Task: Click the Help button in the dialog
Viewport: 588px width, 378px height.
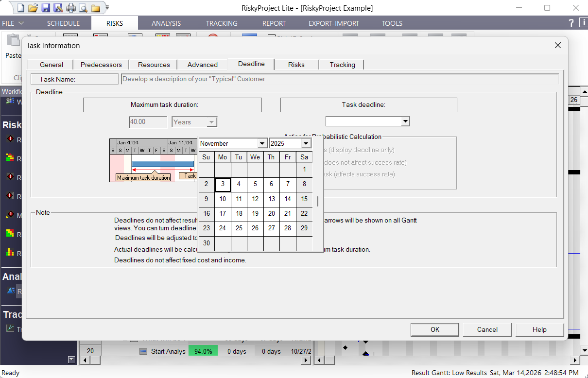Action: pyautogui.click(x=539, y=329)
